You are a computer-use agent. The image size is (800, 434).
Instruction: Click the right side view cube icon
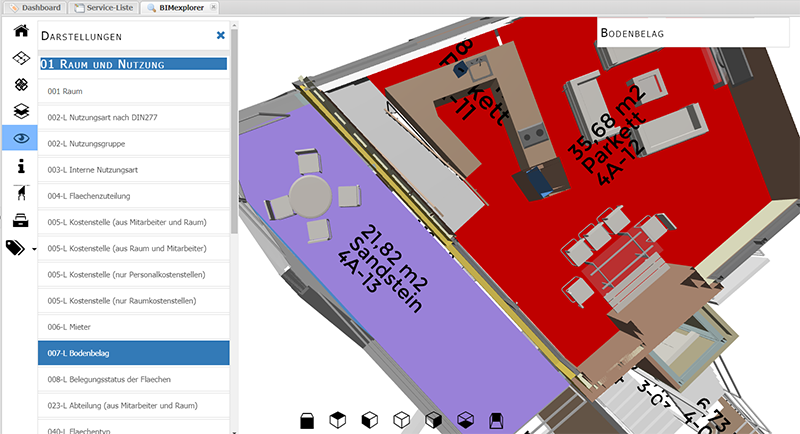point(433,420)
